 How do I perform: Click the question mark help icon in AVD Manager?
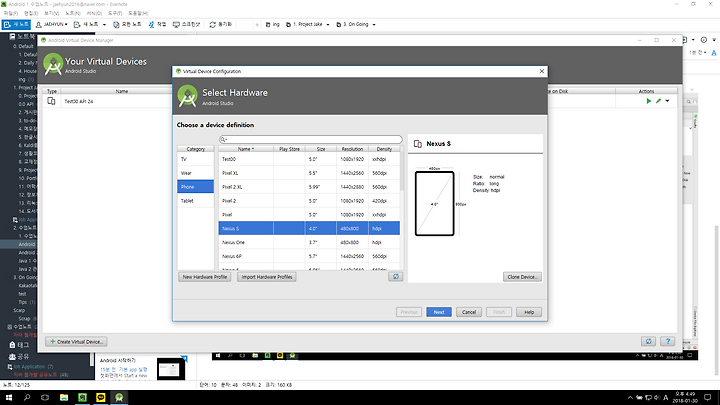668,341
